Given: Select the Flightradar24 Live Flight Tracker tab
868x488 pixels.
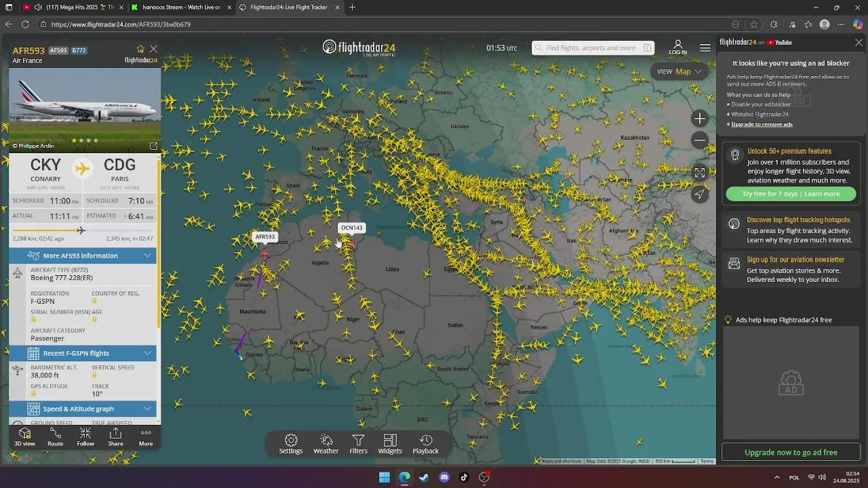Looking at the screenshot, I should point(290,7).
